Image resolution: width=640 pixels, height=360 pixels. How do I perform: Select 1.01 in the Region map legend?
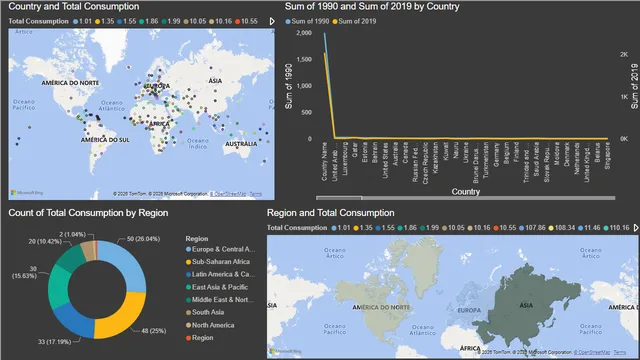pos(341,228)
